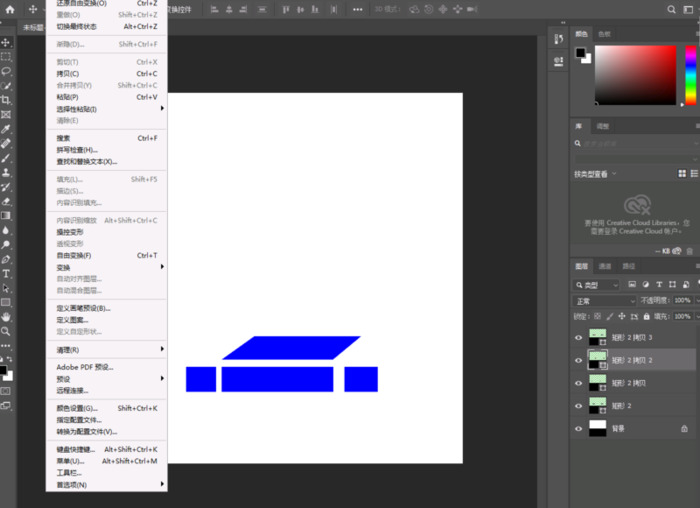This screenshot has width=700, height=508.
Task: Click the Crop tool icon
Action: 6,100
